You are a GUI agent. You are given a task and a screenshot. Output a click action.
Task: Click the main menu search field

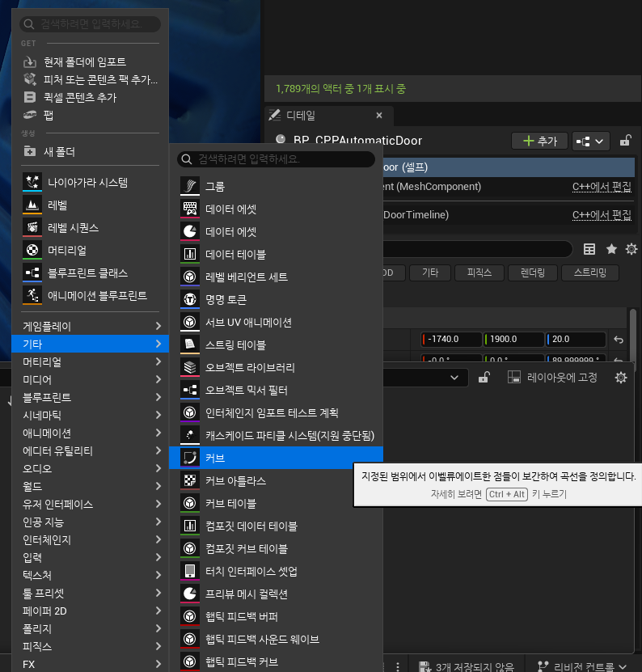point(90,24)
